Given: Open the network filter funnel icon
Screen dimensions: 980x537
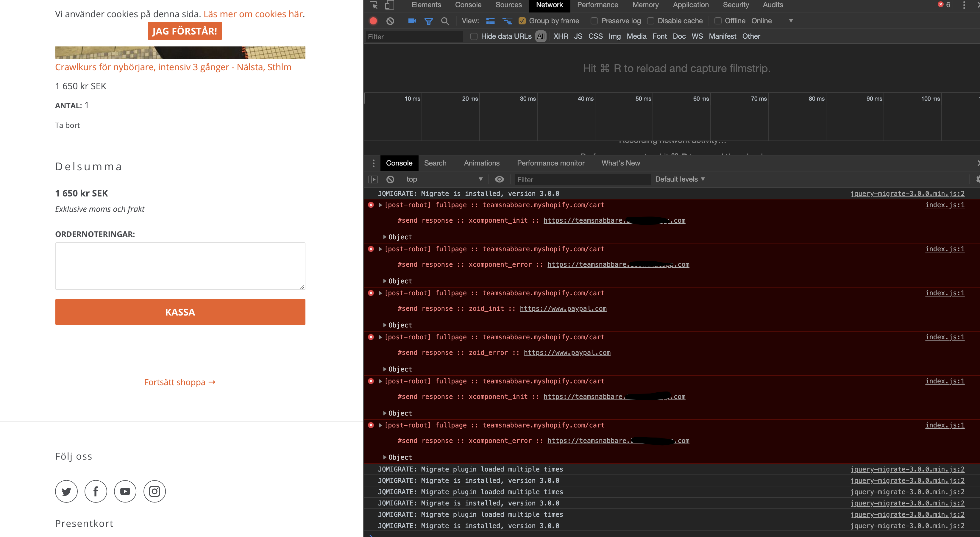Looking at the screenshot, I should (x=428, y=21).
